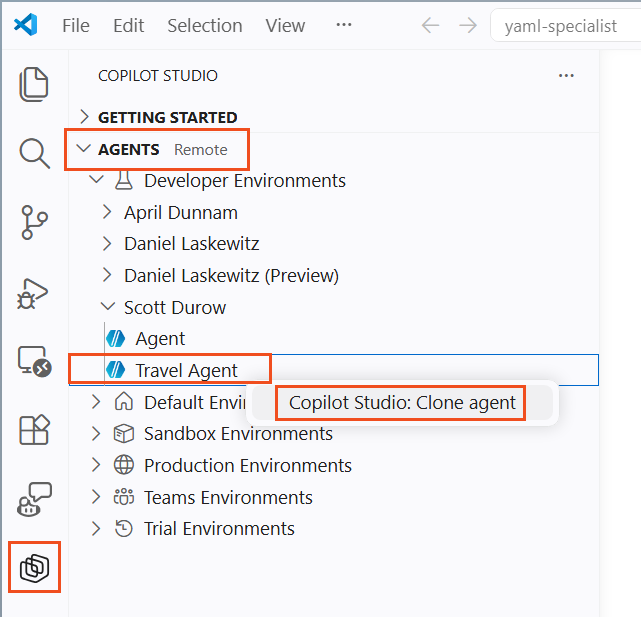This screenshot has height=617, width=641.
Task: Expand the Getting Started section
Action: coord(167,117)
